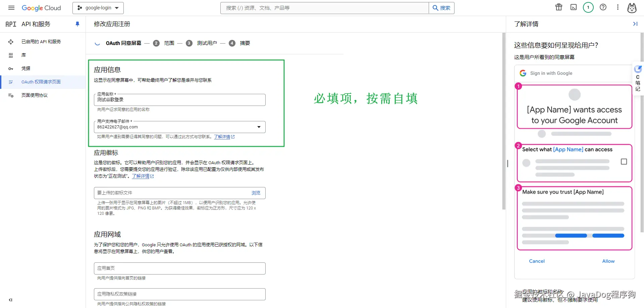644x308 pixels.
Task: Open the help question mark icon
Action: (x=603, y=7)
